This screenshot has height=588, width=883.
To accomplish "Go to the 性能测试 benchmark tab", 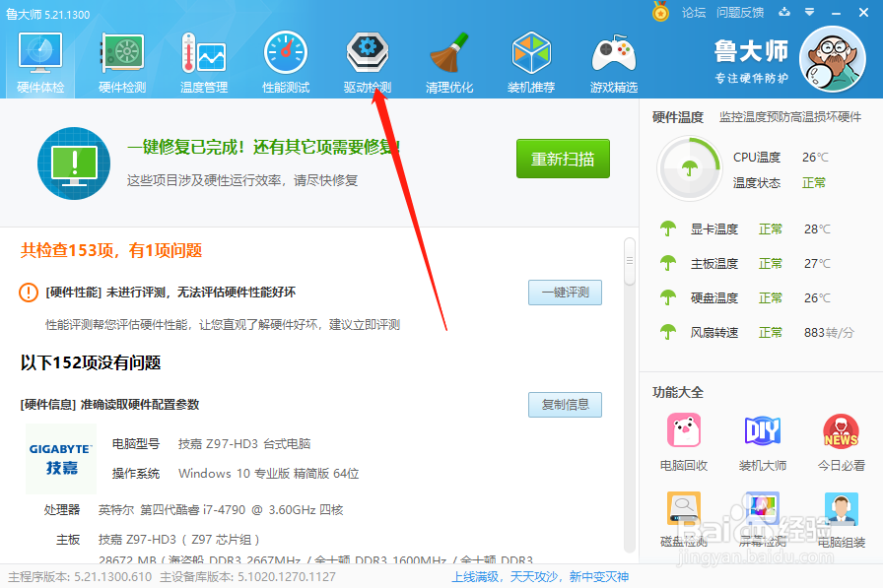I will (286, 63).
